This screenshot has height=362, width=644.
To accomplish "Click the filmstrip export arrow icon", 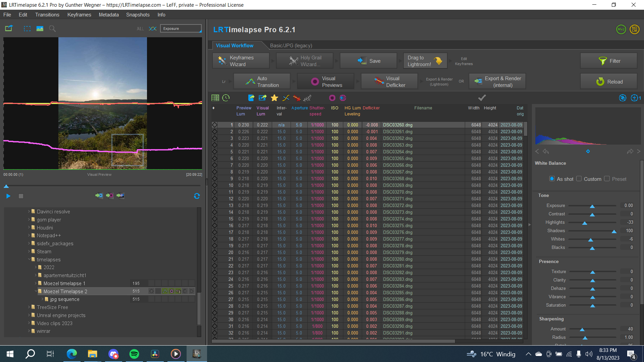I will coord(262,98).
